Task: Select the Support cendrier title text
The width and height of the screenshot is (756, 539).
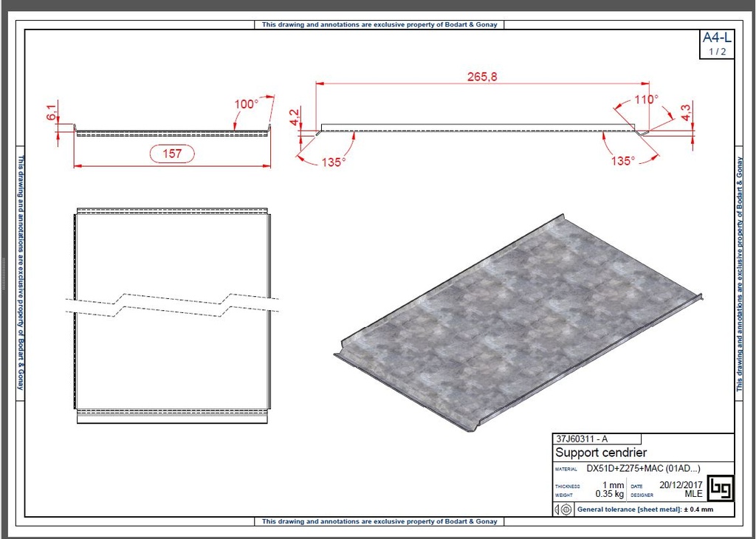Action: [601, 453]
